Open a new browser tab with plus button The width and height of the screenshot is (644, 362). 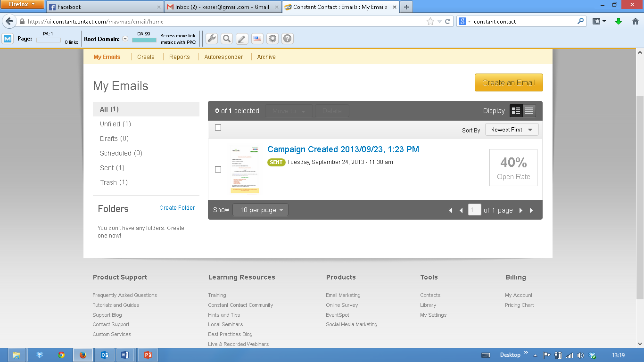(406, 7)
